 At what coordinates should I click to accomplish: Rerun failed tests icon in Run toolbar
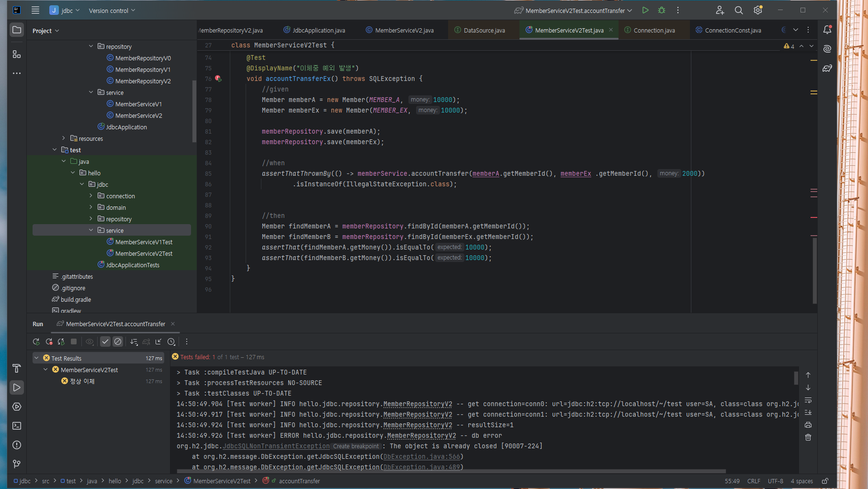(x=49, y=341)
